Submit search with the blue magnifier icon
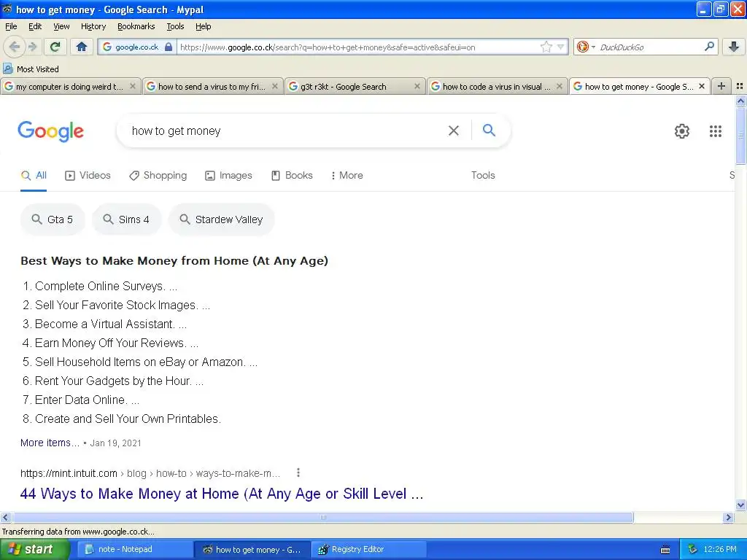The width and height of the screenshot is (747, 560). point(489,130)
